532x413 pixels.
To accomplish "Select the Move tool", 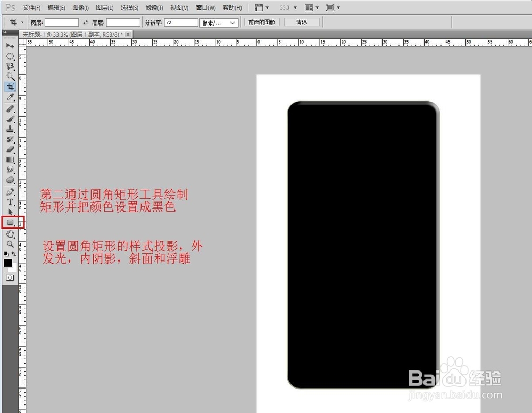I will (x=10, y=46).
